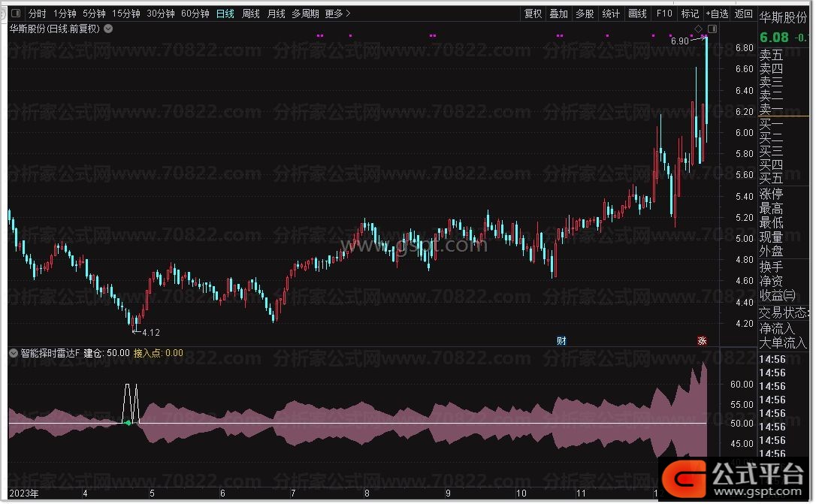
Task: Select the 买四 bid row
Action: (771, 165)
